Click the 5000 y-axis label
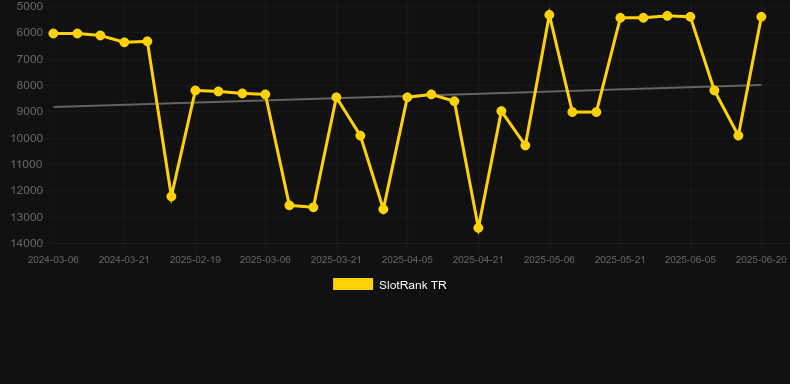Image resolution: width=790 pixels, height=384 pixels. pyautogui.click(x=30, y=7)
